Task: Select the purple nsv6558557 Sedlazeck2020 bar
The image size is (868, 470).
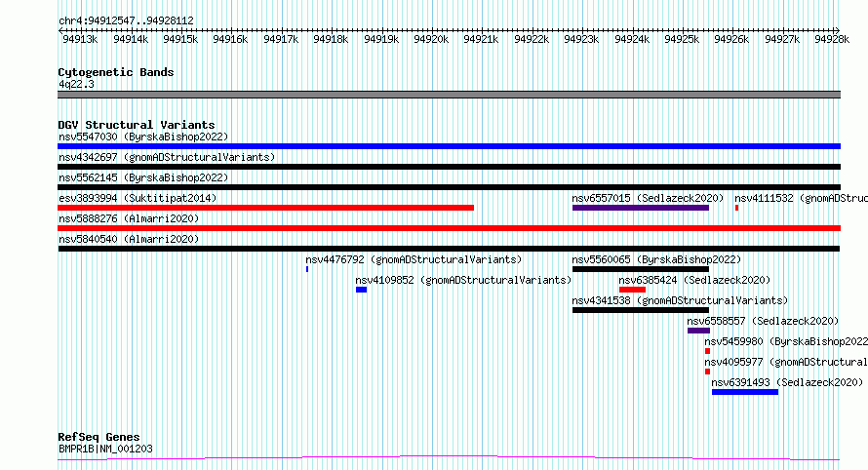Action: tap(698, 331)
